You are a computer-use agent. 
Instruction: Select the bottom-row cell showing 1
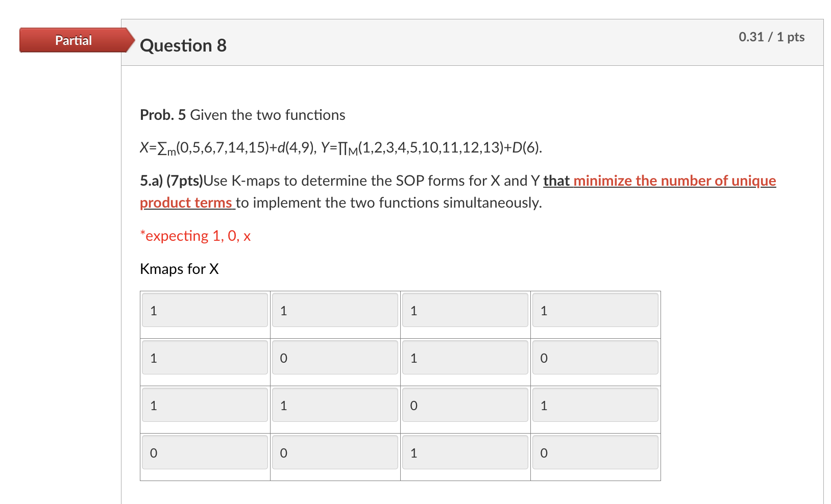(x=465, y=452)
